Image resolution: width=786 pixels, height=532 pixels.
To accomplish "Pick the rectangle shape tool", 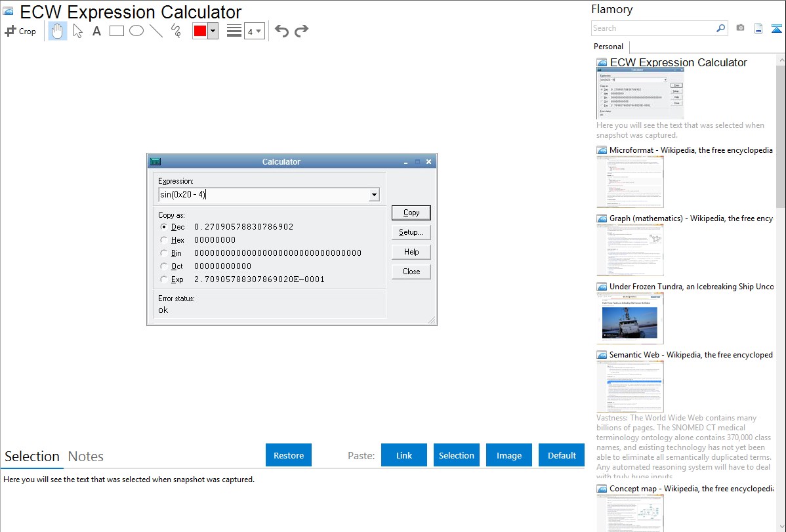I will (116, 31).
